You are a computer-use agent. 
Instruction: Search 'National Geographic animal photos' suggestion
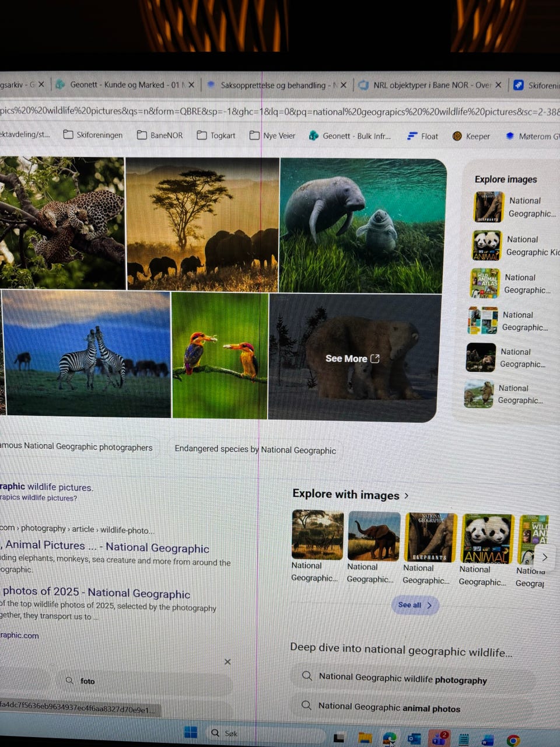click(x=412, y=707)
